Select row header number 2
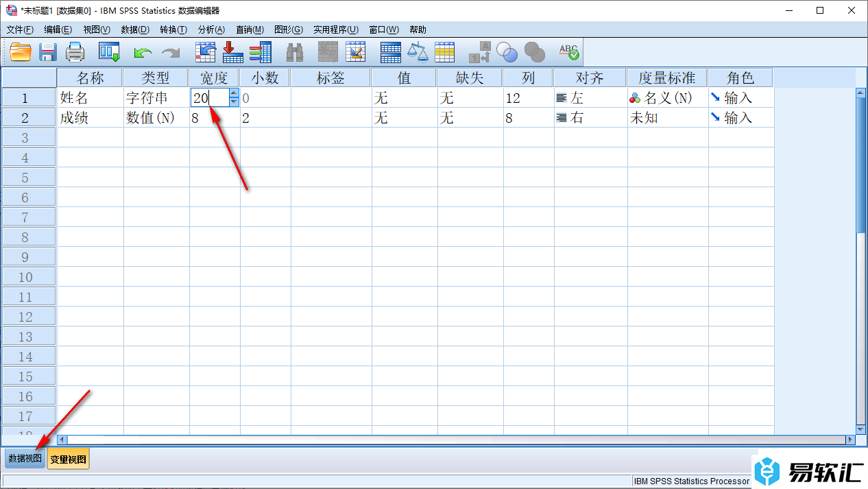Screen dimensions: 868x489 (29, 118)
